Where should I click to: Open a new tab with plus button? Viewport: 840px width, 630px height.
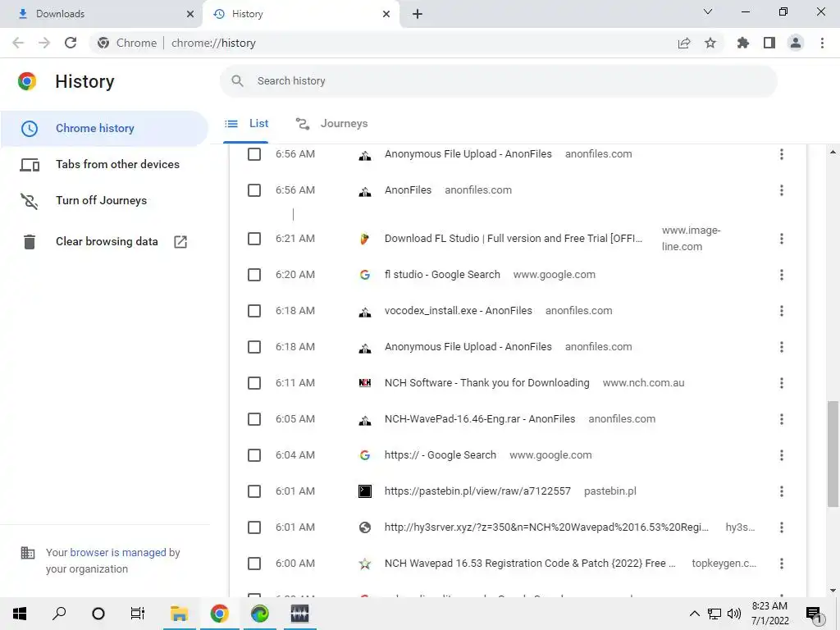tap(418, 14)
